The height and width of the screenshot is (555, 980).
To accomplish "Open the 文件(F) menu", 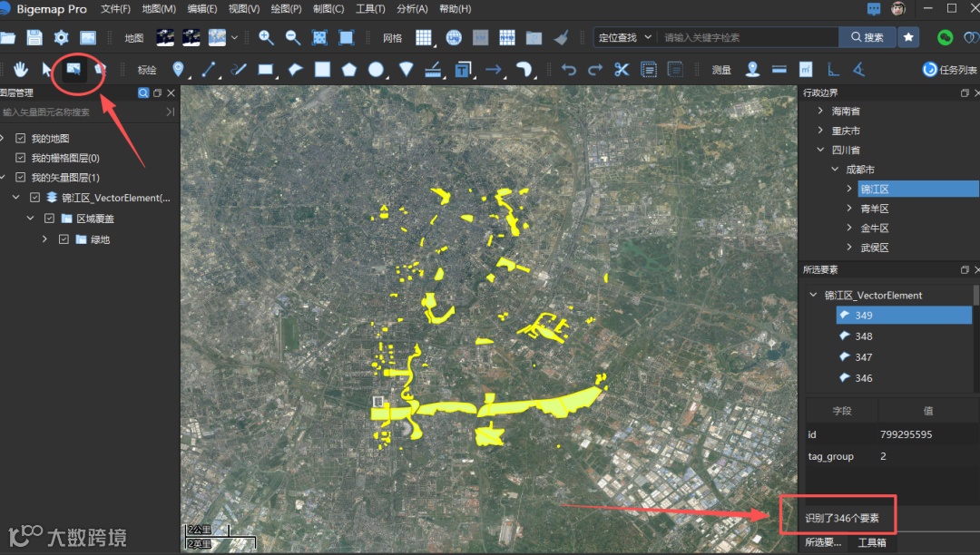I will (x=115, y=9).
